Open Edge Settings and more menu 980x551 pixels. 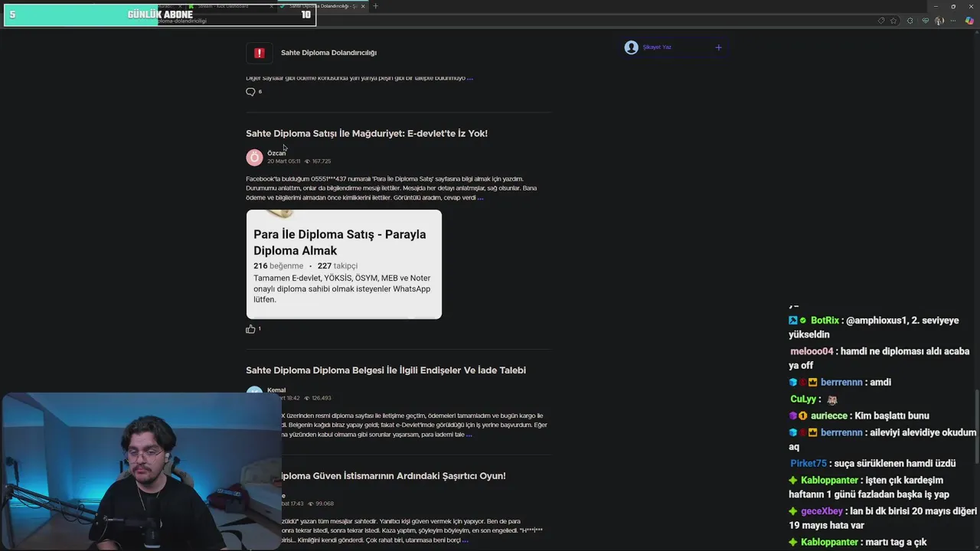(x=954, y=21)
